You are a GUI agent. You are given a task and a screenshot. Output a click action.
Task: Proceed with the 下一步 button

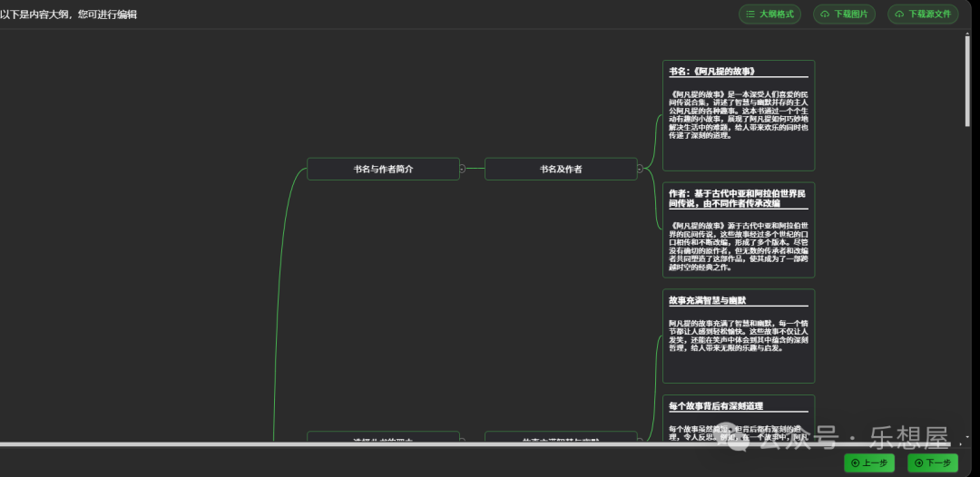click(933, 462)
